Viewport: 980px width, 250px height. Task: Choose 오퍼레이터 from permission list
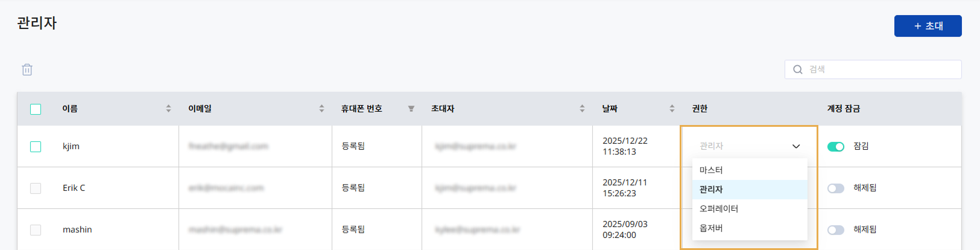(x=719, y=209)
